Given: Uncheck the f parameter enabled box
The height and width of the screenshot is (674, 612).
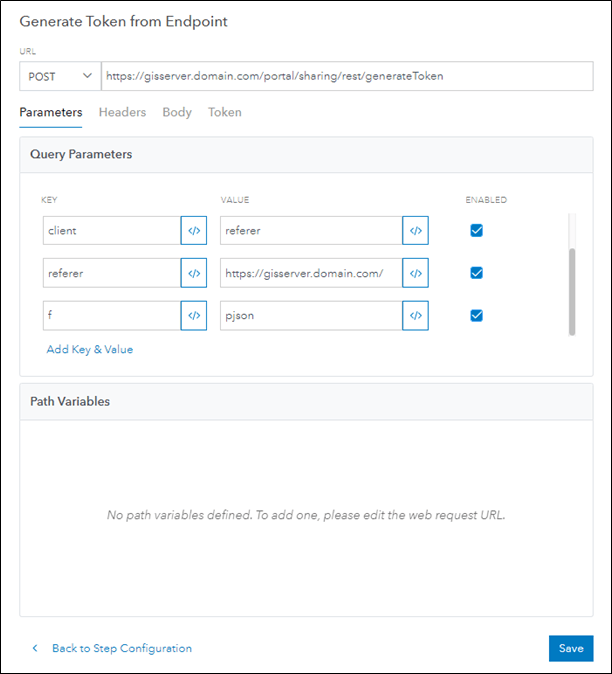Looking at the screenshot, I should click(477, 316).
